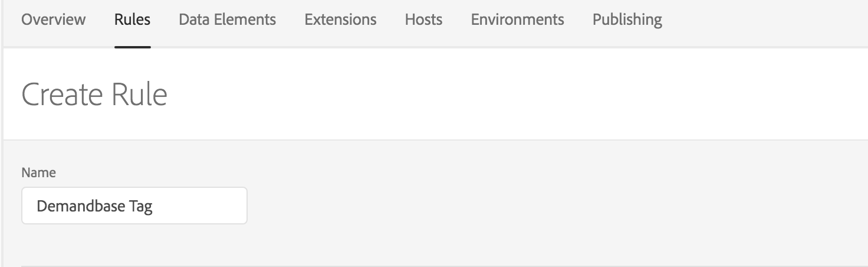The height and width of the screenshot is (267, 868).
Task: Click the rule Name input field
Action: (134, 206)
